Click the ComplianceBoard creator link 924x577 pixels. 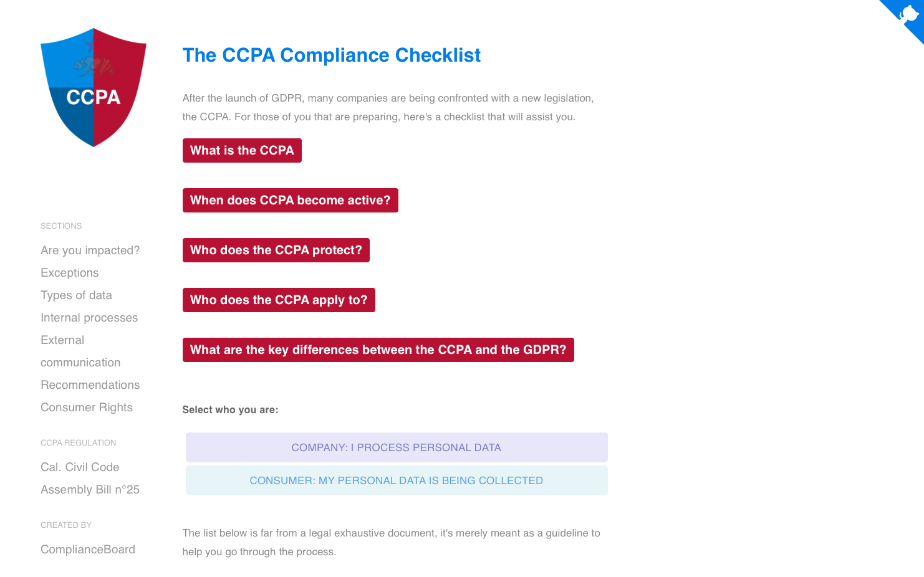[88, 549]
